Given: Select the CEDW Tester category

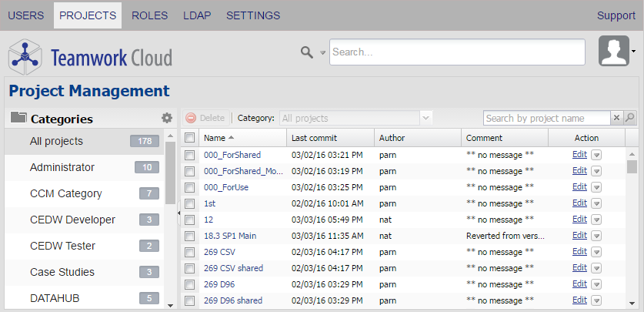Looking at the screenshot, I should (x=84, y=246).
